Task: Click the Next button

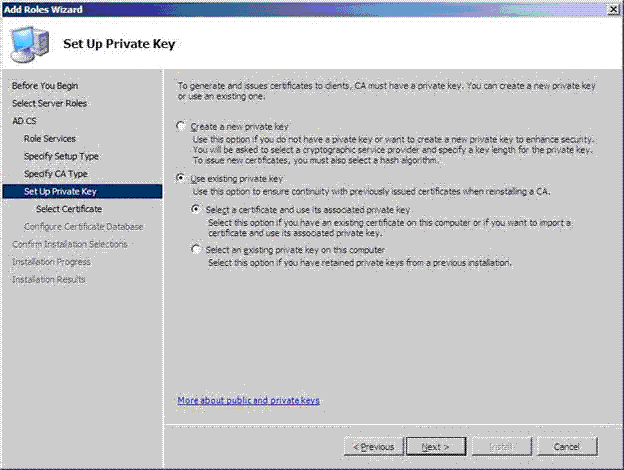Action: click(436, 447)
